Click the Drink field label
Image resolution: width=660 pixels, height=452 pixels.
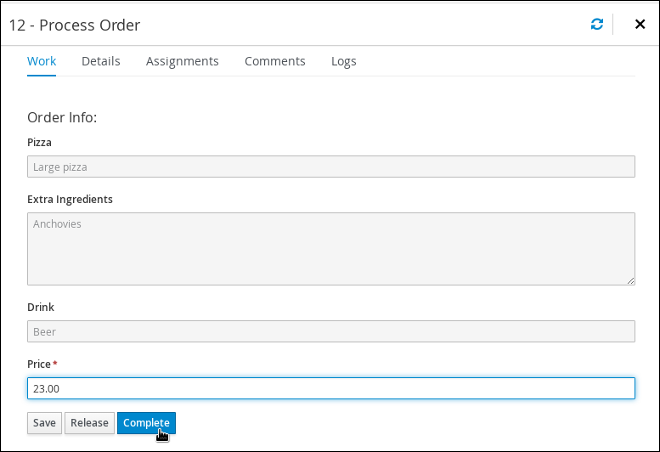tap(40, 307)
